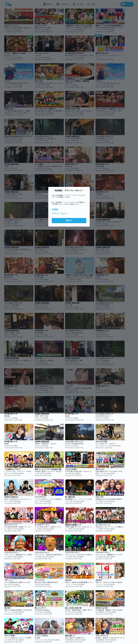Viewport: 138px width, 644px height.
Task: Open the リアルタイム TV icon menu
Action: 63,4
